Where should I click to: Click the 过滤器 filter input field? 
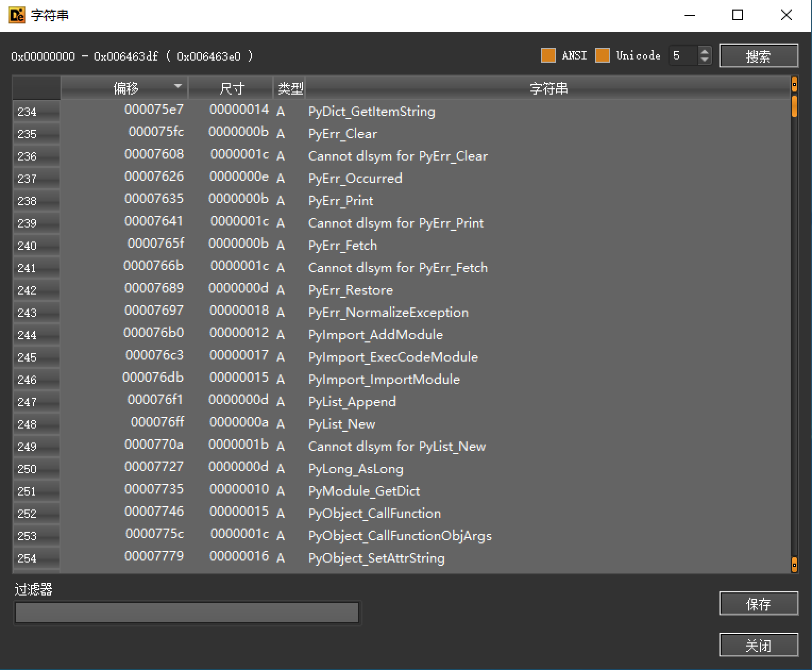point(187,613)
